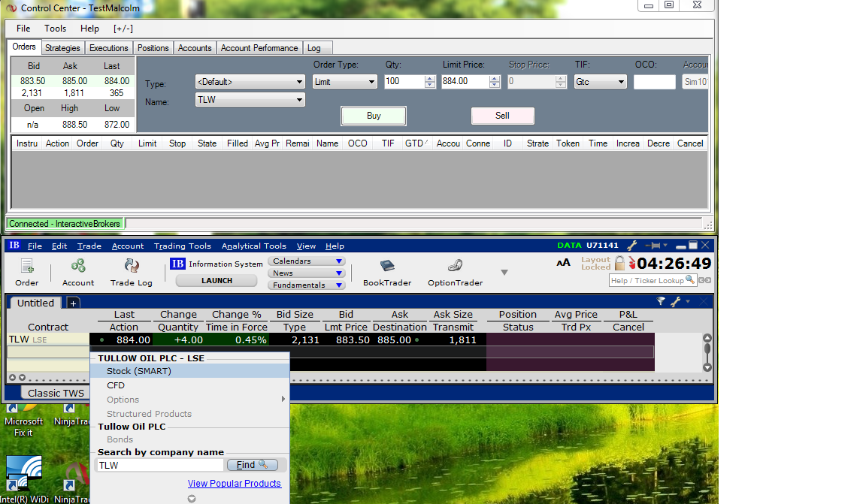Open Analytical Tools menu in TWS
Screen dimensions: 866x504
253,246
